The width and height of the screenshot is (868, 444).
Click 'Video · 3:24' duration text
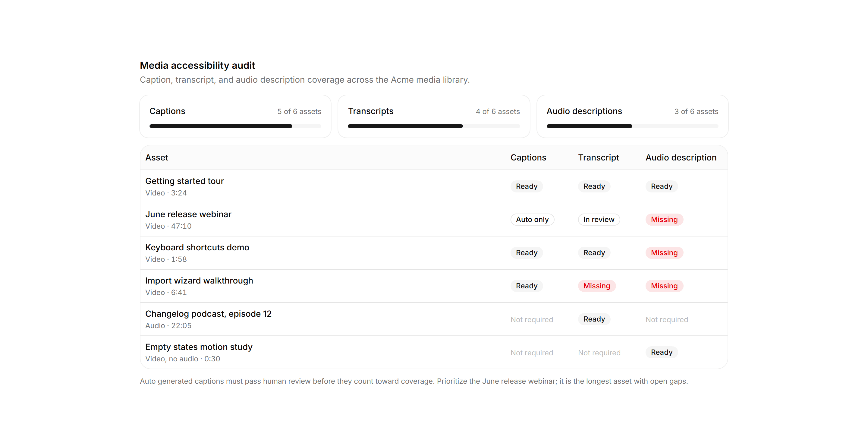[166, 193]
